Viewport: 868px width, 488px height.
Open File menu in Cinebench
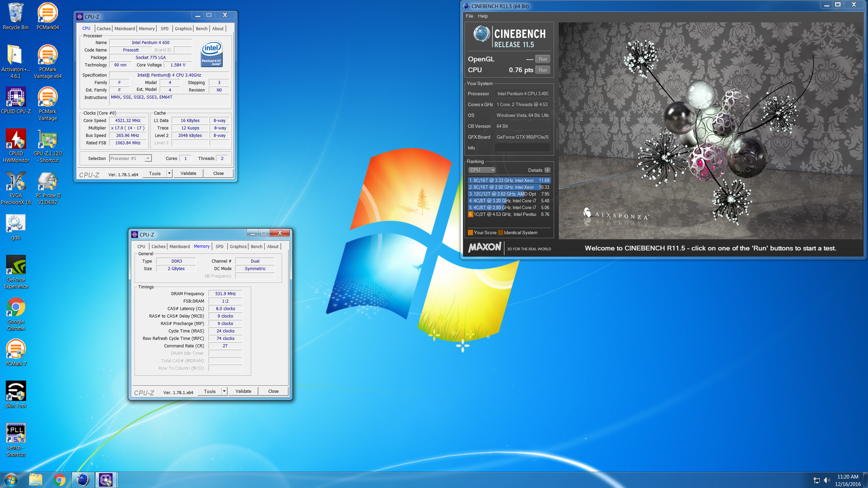(x=469, y=16)
